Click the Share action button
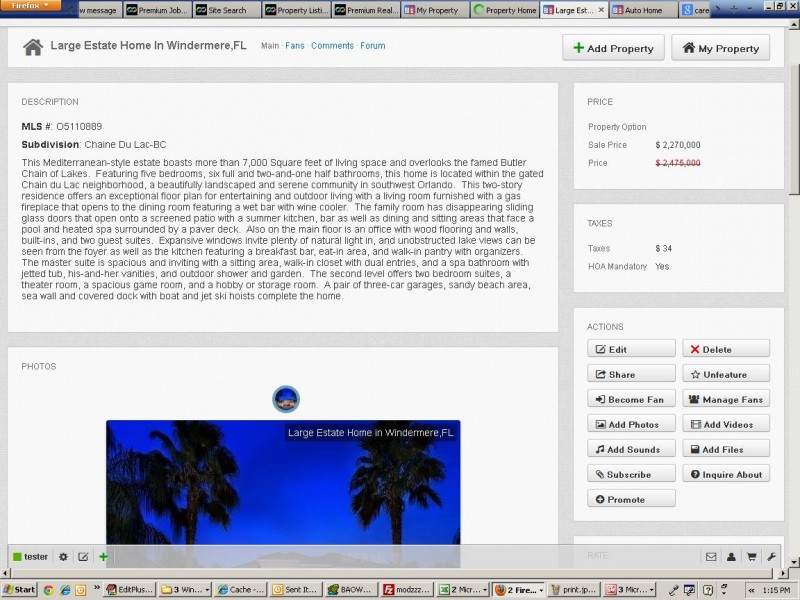Image resolution: width=800 pixels, height=600 pixels. (631, 374)
